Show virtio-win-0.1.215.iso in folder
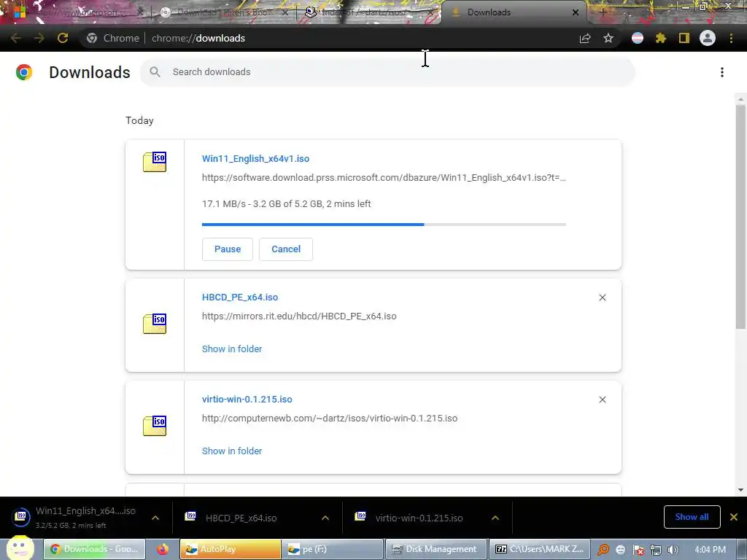This screenshot has width=747, height=560. [232, 451]
